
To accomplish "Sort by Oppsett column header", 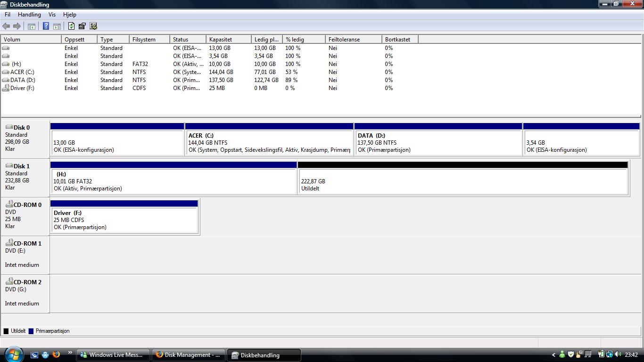I will click(79, 40).
